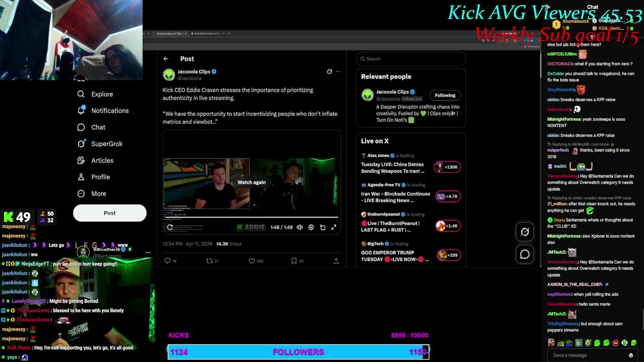Image resolution: width=644 pixels, height=362 pixels.
Task: Click the SuperGrok logo icon
Action: (x=81, y=144)
